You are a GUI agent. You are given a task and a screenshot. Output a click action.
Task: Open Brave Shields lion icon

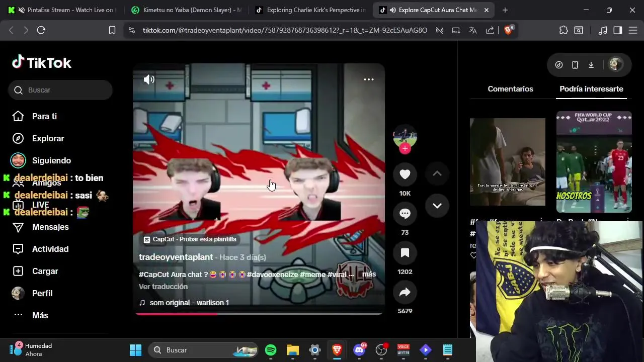(508, 30)
